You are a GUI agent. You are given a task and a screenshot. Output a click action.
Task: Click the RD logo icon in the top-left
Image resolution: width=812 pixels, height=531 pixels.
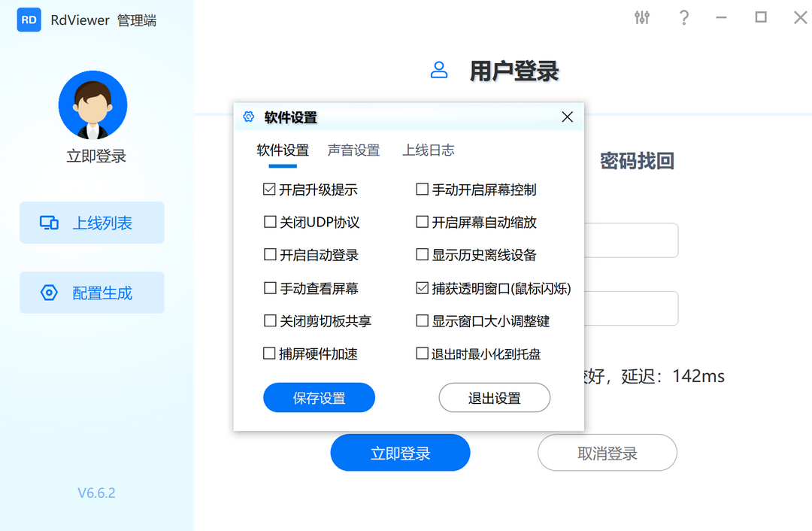(29, 20)
